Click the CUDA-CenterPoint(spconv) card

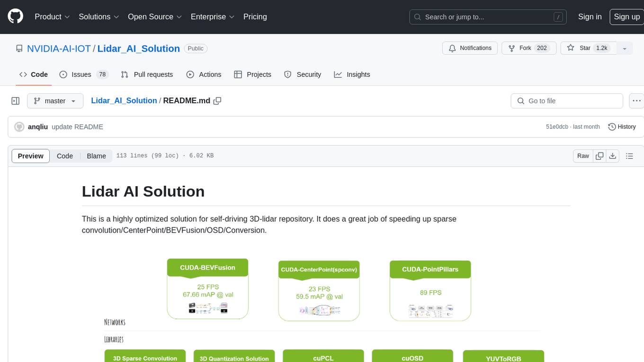319,290
